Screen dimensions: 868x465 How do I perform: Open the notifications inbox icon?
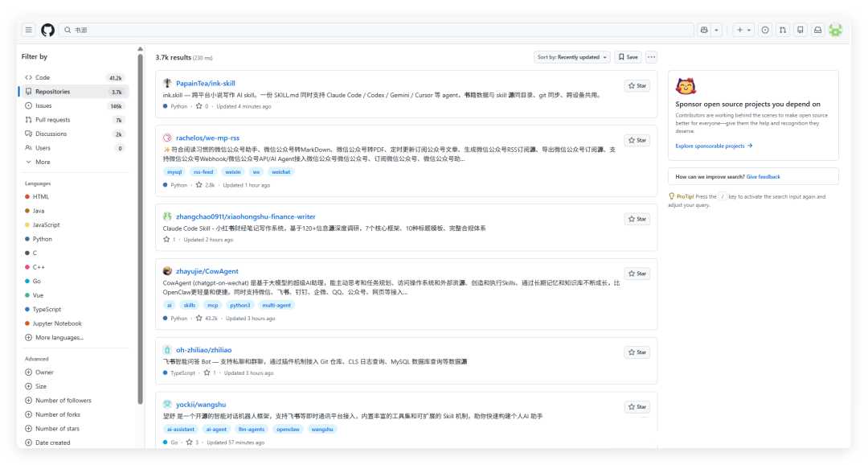(x=817, y=30)
